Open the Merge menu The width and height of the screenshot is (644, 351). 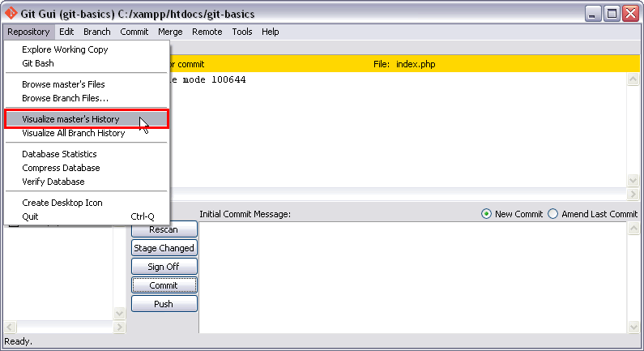pos(170,32)
